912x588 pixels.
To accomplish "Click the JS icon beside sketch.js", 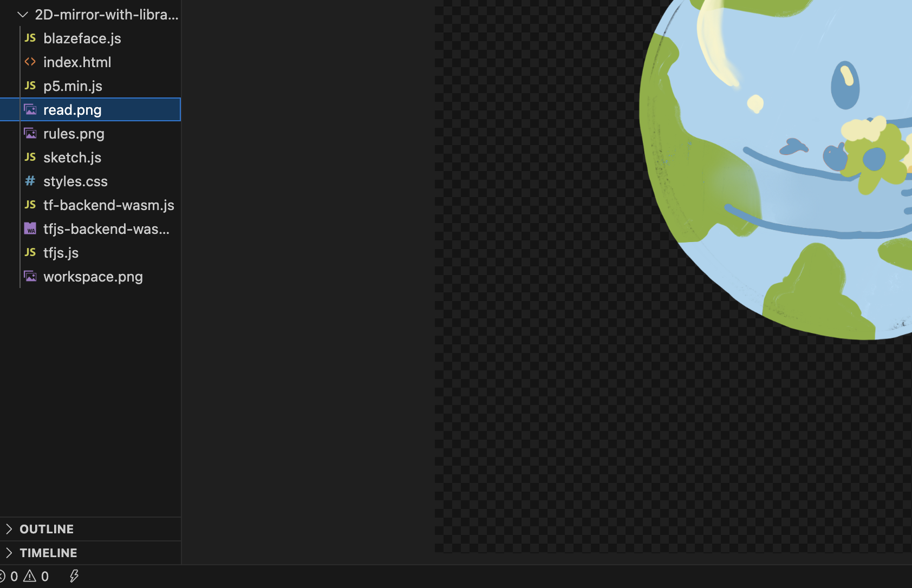I will tap(30, 157).
